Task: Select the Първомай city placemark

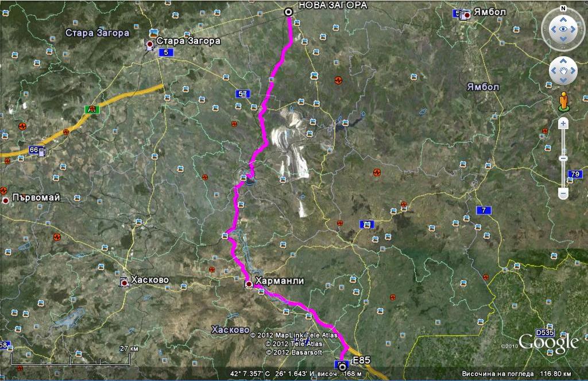Action: point(6,201)
